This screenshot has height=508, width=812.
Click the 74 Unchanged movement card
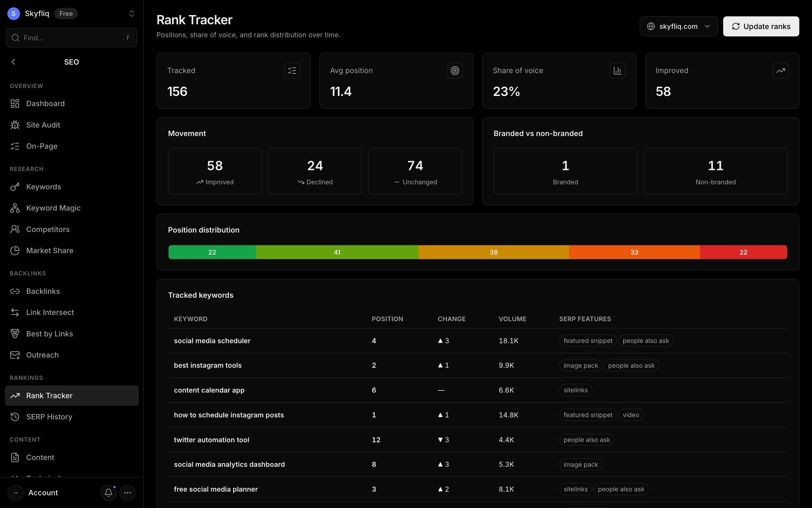(x=415, y=171)
